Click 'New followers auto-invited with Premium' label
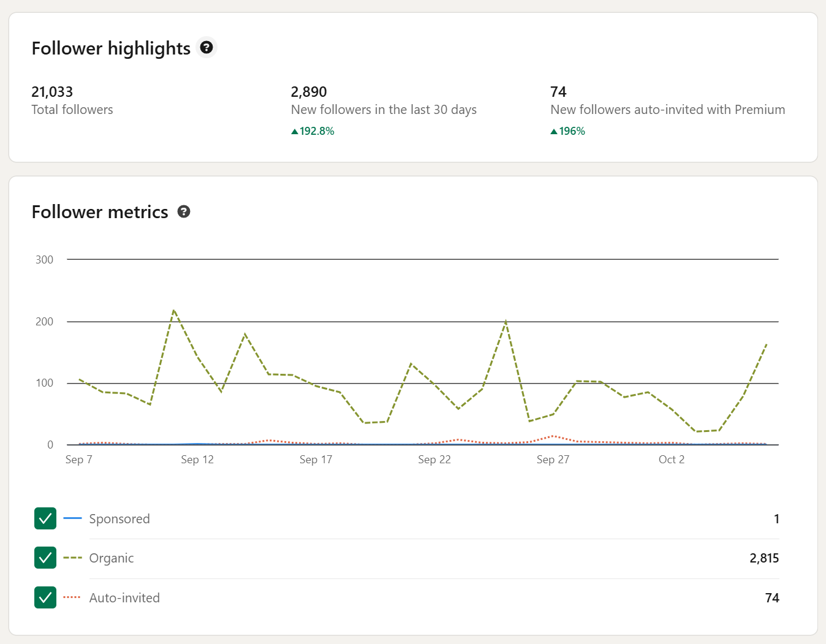 tap(668, 110)
